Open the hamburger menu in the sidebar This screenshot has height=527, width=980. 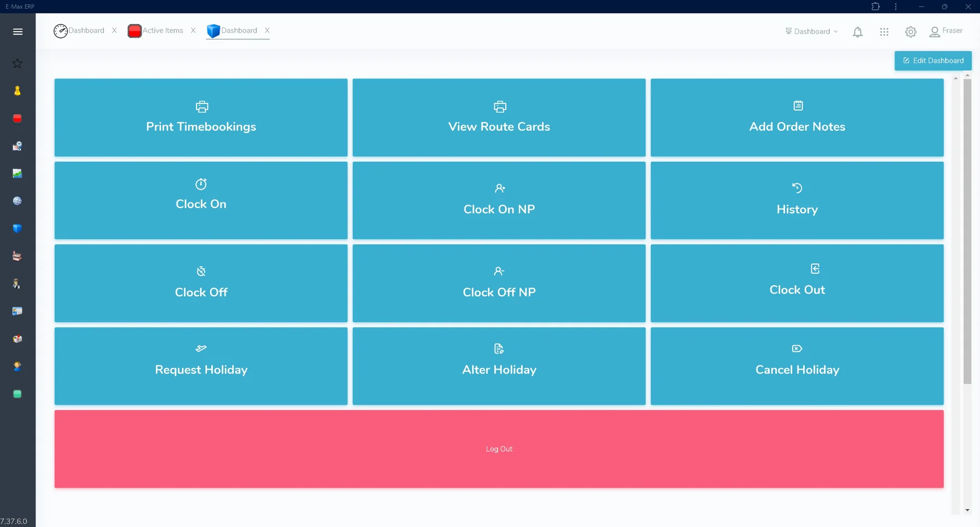[x=17, y=32]
